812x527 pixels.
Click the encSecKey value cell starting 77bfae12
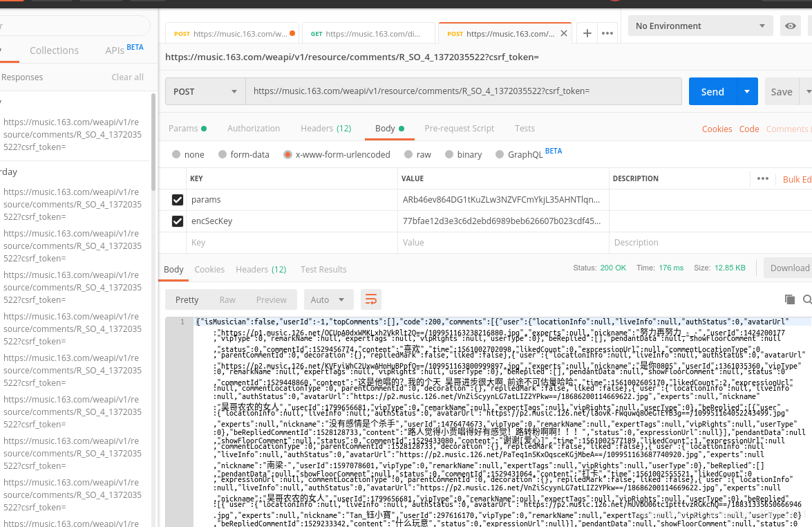click(x=503, y=221)
